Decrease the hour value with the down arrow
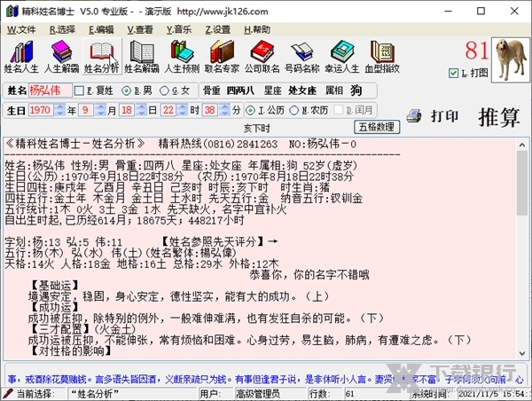The width and height of the screenshot is (532, 401). coord(183,113)
